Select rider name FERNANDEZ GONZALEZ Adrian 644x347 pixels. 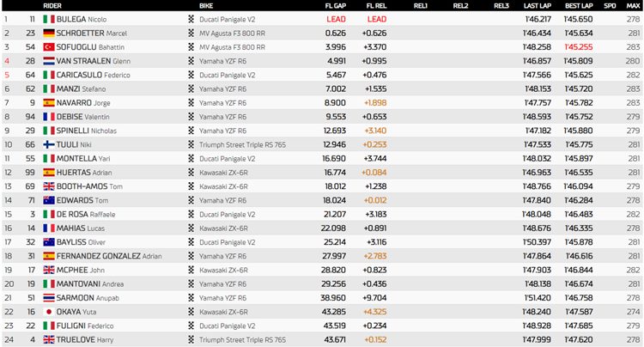[x=109, y=256]
